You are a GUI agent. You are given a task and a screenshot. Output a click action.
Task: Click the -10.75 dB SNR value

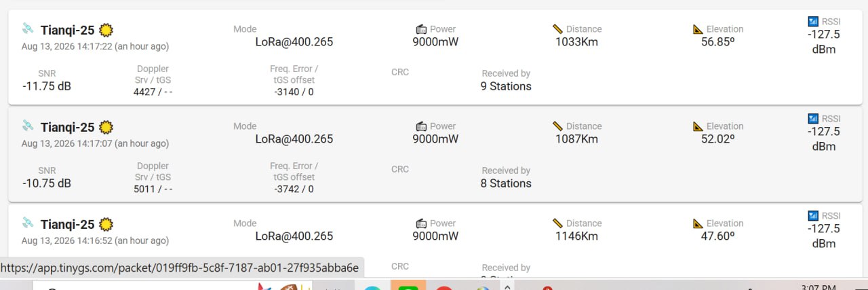click(x=47, y=183)
